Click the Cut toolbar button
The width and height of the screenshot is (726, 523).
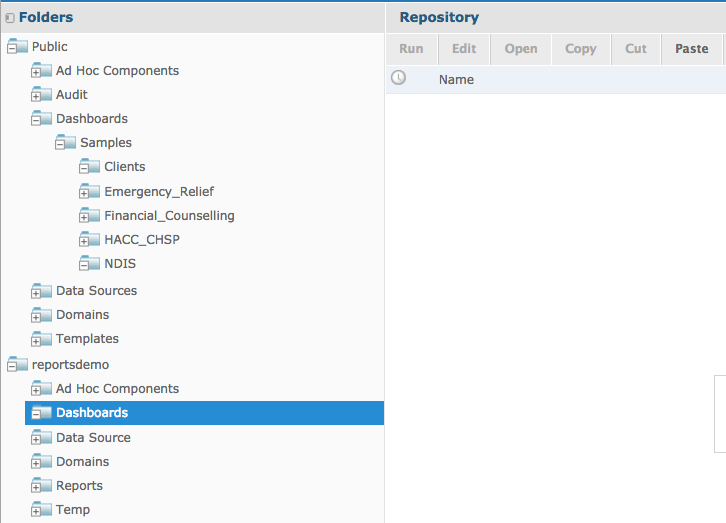point(636,49)
